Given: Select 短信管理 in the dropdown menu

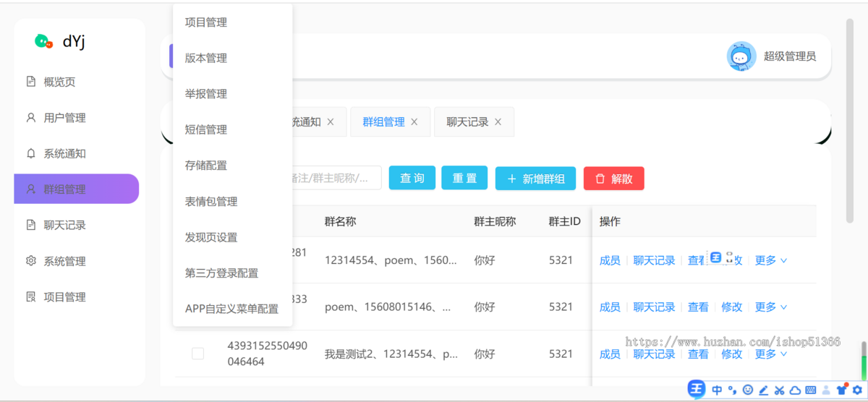Looking at the screenshot, I should (x=233, y=129).
